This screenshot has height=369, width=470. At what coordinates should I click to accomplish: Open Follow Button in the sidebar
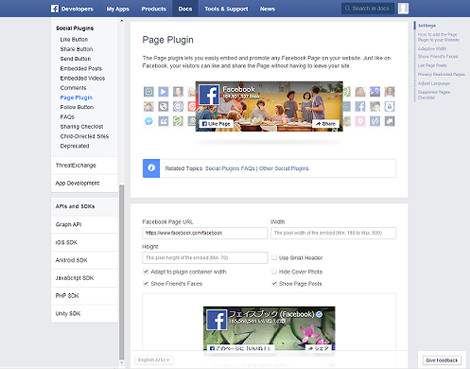(x=77, y=107)
